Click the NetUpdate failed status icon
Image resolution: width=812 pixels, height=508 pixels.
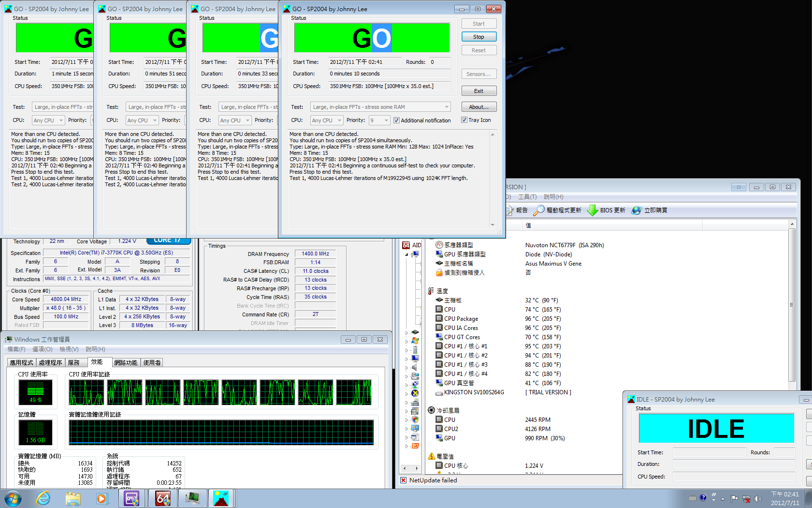(x=403, y=480)
